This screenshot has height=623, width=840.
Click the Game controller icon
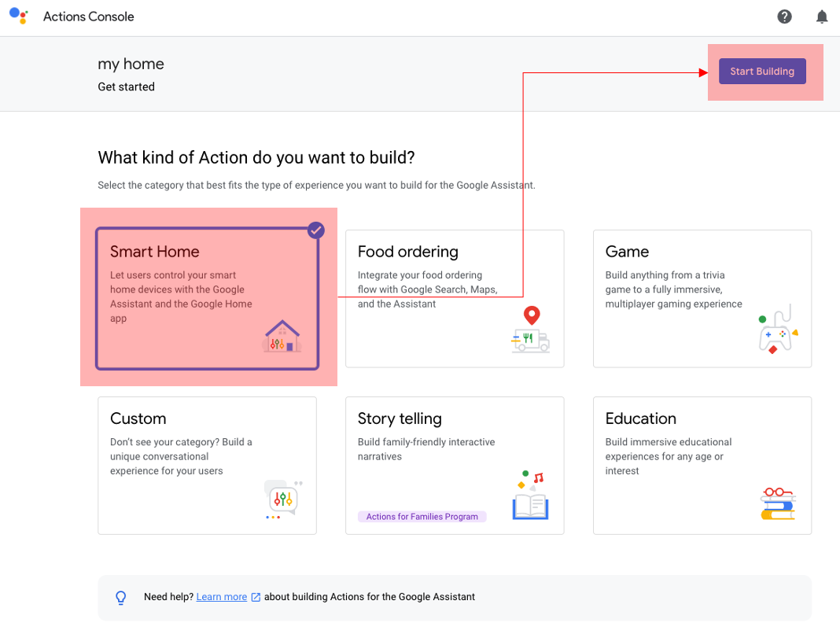(779, 330)
